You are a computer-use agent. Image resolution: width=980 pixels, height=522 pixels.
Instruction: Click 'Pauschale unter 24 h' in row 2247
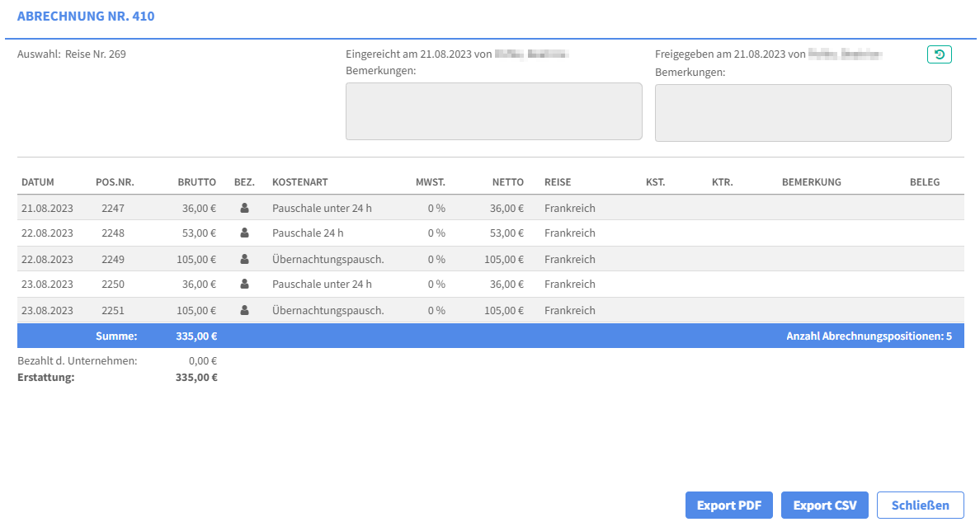pos(322,208)
